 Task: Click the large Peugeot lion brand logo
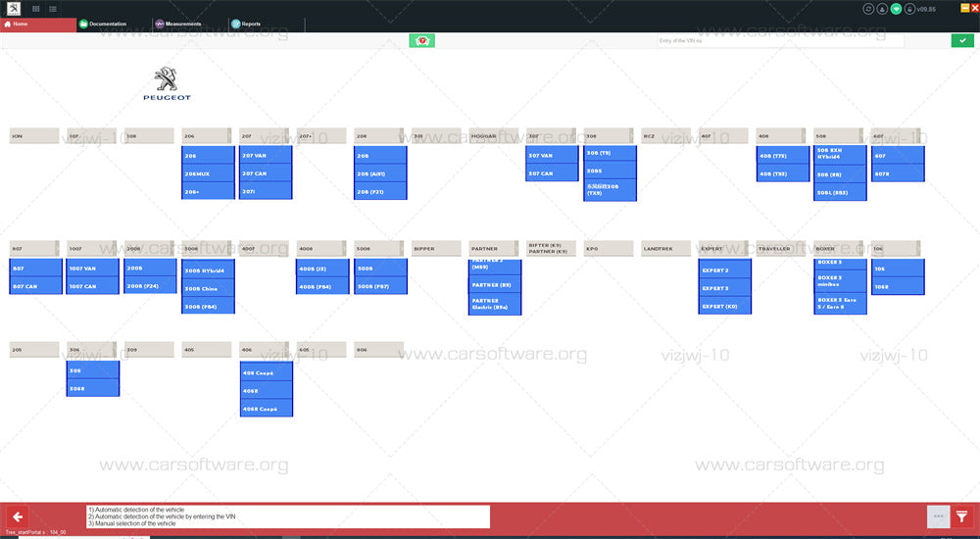(167, 83)
